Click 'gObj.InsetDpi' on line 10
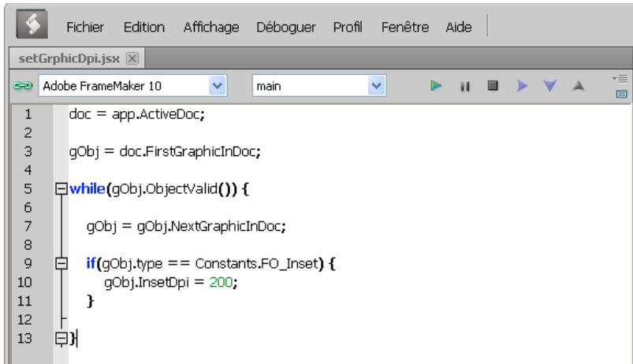633x364 pixels. click(147, 283)
